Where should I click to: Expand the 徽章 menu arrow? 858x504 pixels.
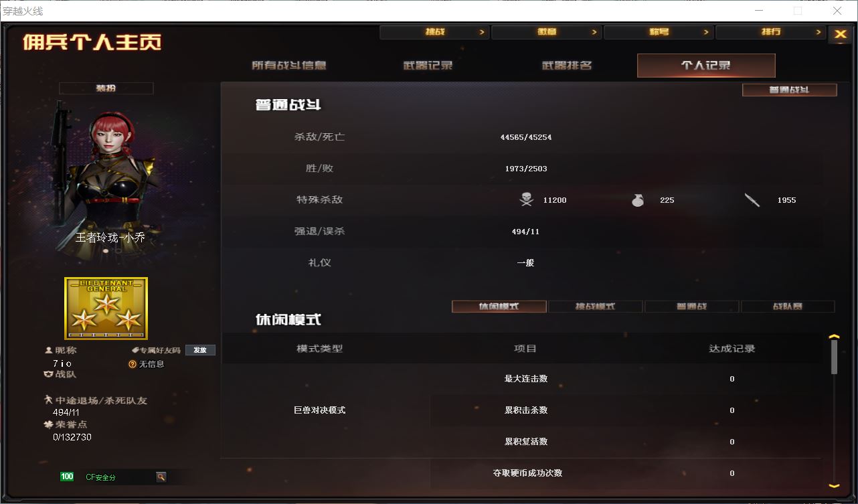tap(594, 32)
